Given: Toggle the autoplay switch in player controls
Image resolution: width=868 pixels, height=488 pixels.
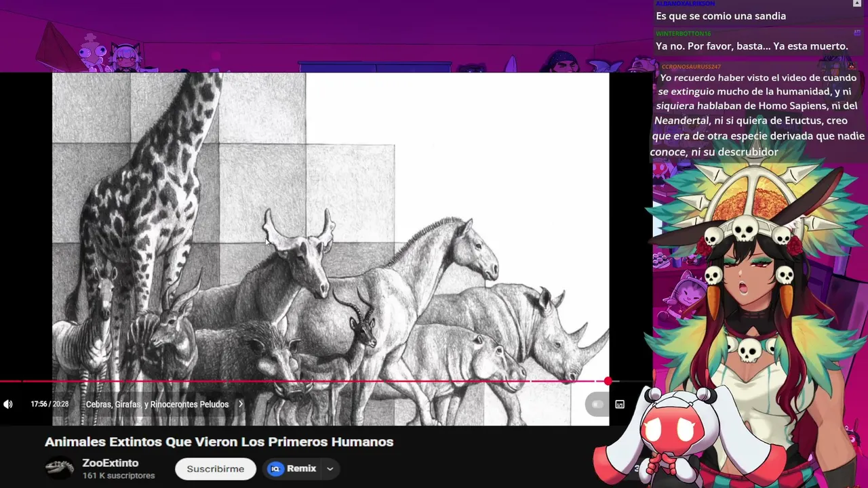Looking at the screenshot, I should coord(597,404).
